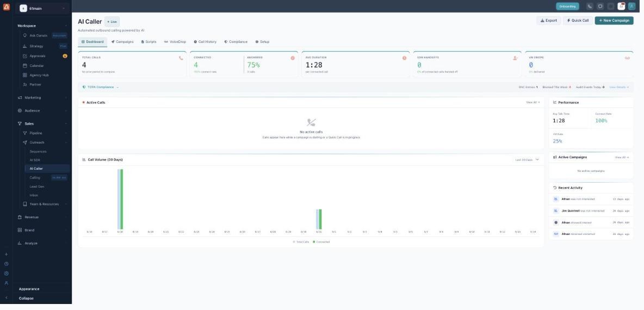
Task: Open the Lead Gen sidebar item
Action: [x=36, y=187]
